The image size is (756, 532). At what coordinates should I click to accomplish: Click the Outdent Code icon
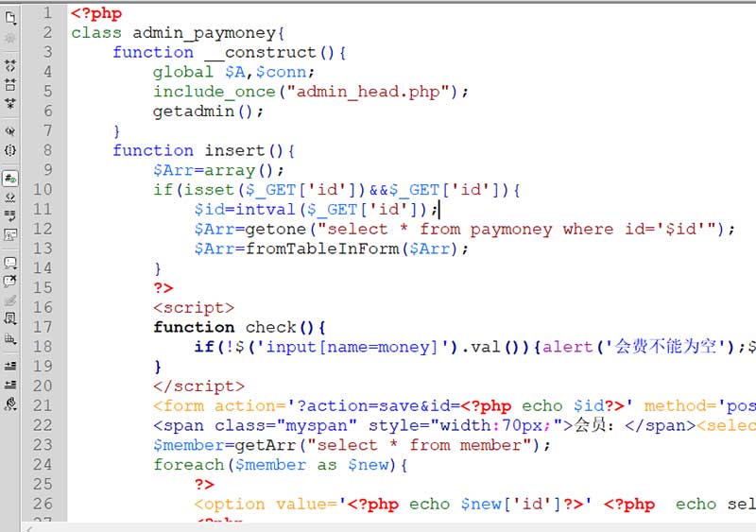10,385
